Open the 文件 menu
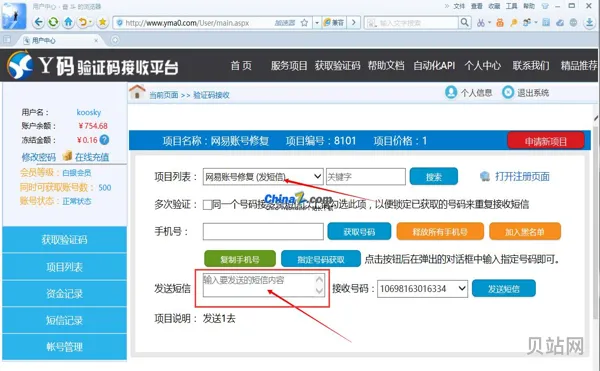The height and width of the screenshot is (371, 600). point(459,6)
